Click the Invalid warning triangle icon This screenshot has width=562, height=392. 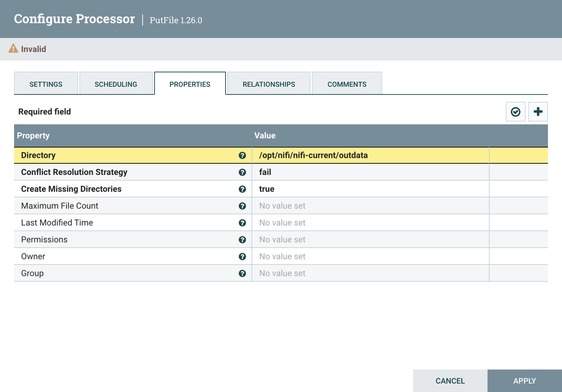coord(13,48)
